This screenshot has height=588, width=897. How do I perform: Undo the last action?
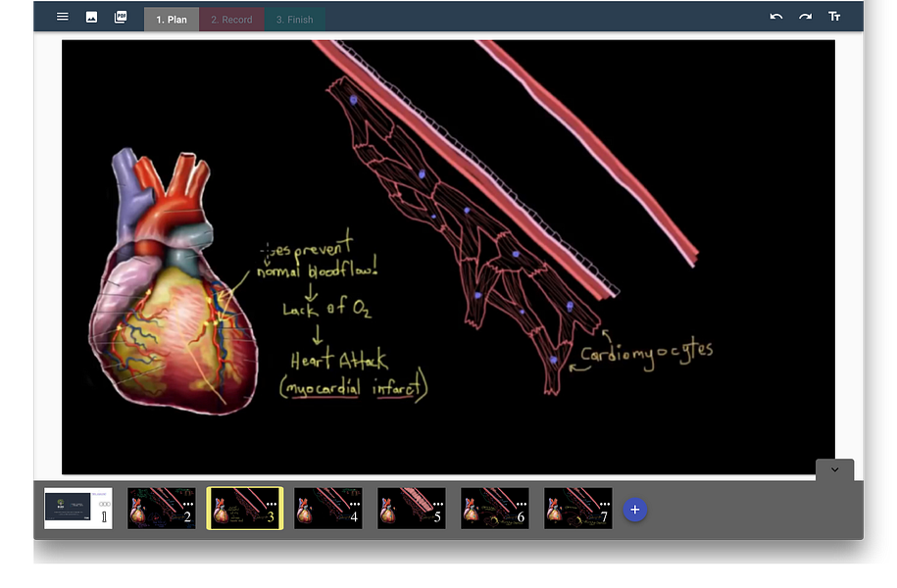(x=775, y=18)
